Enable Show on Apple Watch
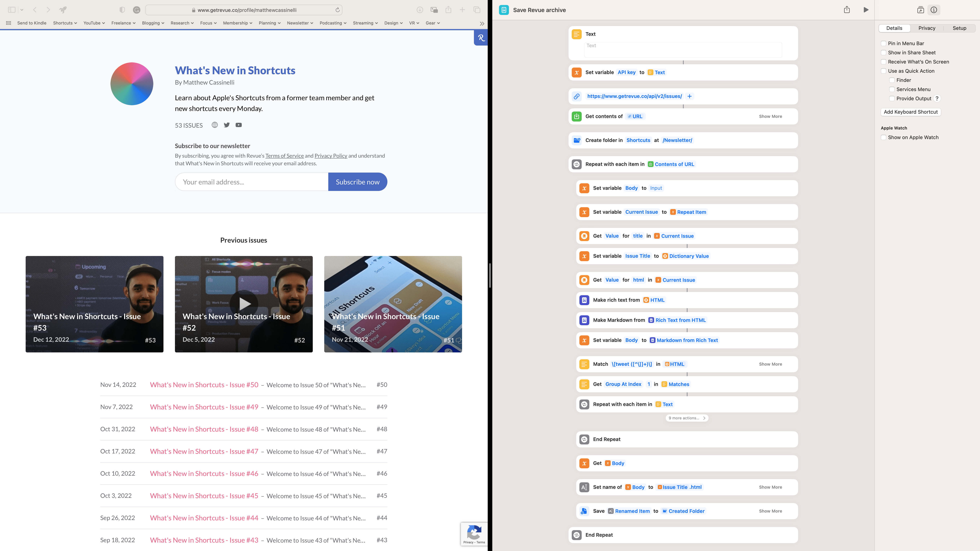980x551 pixels. click(884, 137)
